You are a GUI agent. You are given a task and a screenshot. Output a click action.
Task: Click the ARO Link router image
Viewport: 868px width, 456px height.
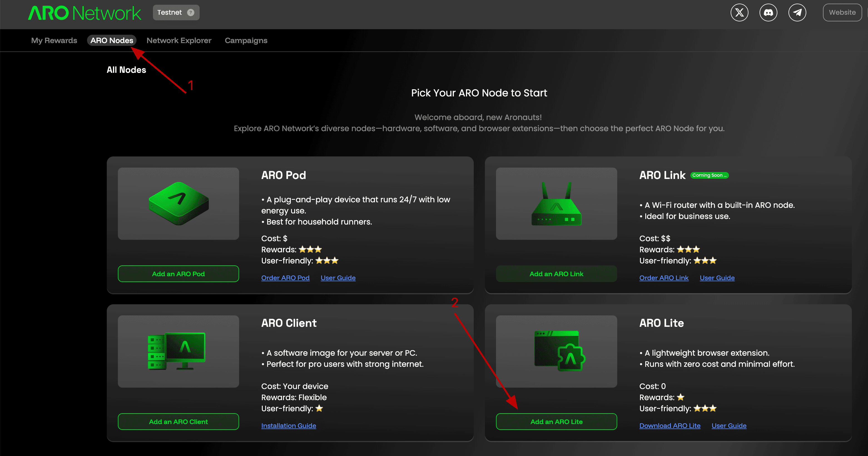click(x=556, y=204)
